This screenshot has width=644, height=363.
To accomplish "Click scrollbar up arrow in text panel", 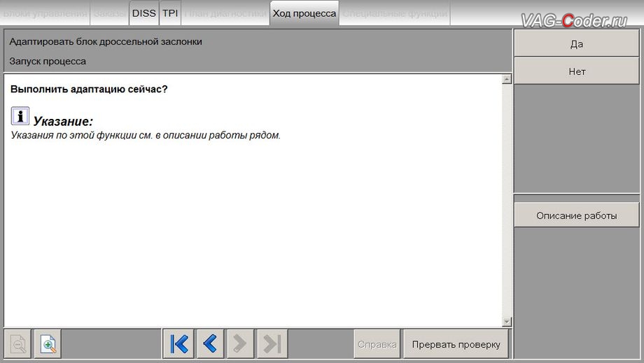I will 507,79.
